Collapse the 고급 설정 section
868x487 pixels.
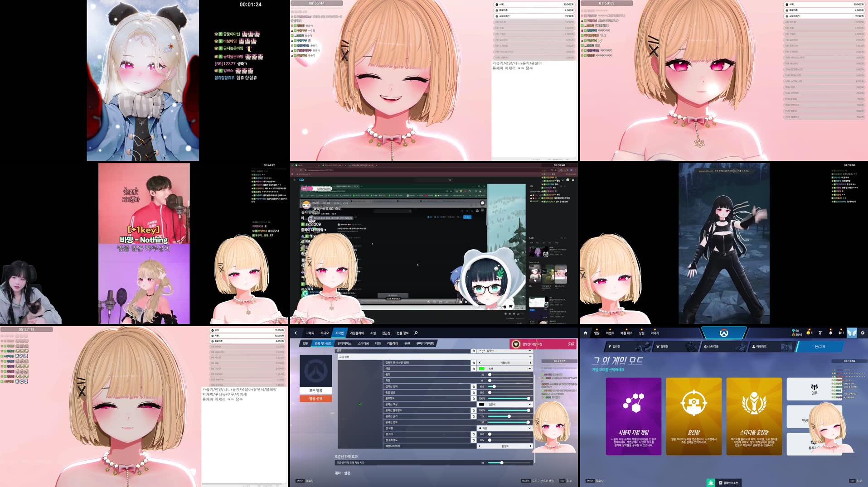531,357
